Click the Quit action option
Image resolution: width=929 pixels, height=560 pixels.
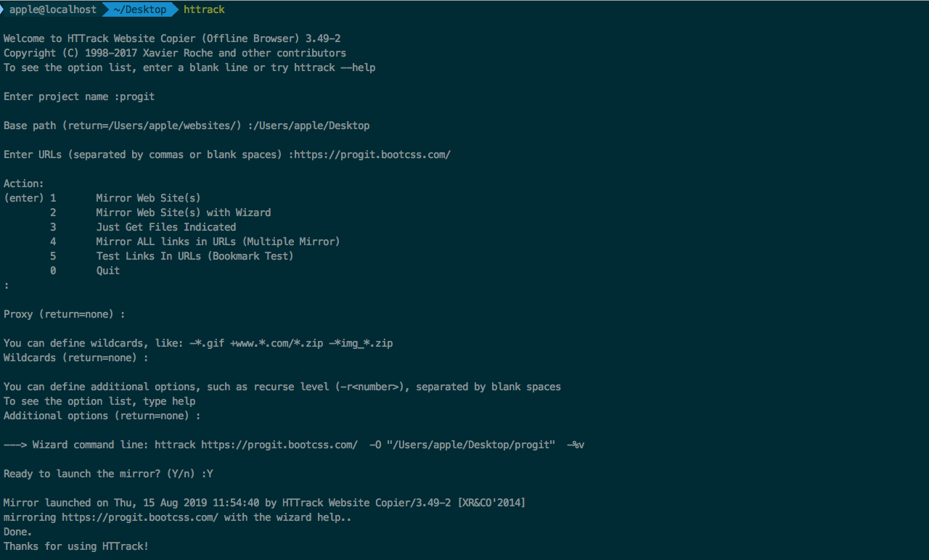click(x=107, y=271)
